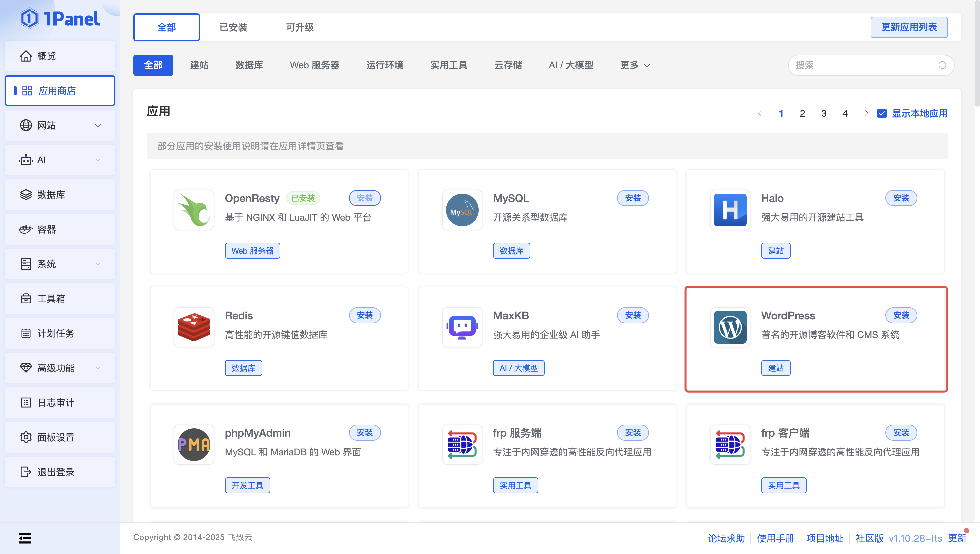Open the MaxKB app icon
The image size is (980, 554).
click(x=462, y=327)
